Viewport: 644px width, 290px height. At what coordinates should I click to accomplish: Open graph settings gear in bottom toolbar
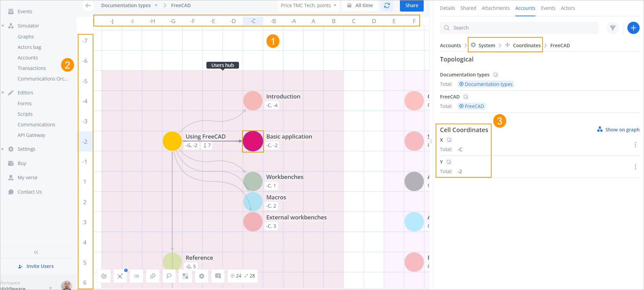click(202, 276)
